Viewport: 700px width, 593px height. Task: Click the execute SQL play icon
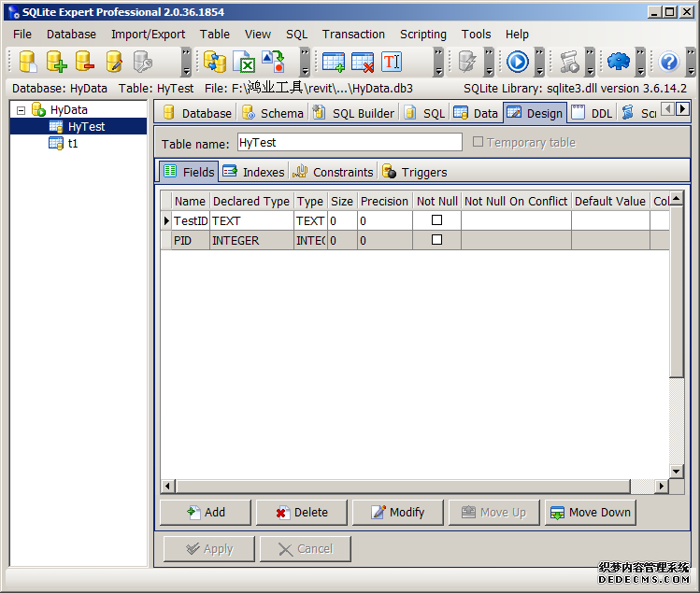point(518,62)
